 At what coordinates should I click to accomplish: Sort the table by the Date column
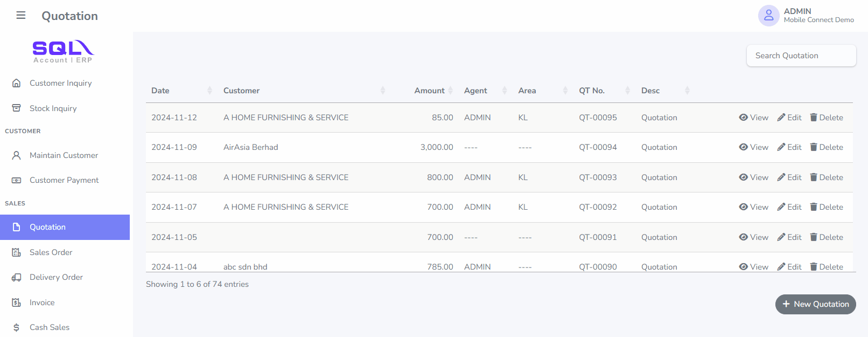coord(209,91)
